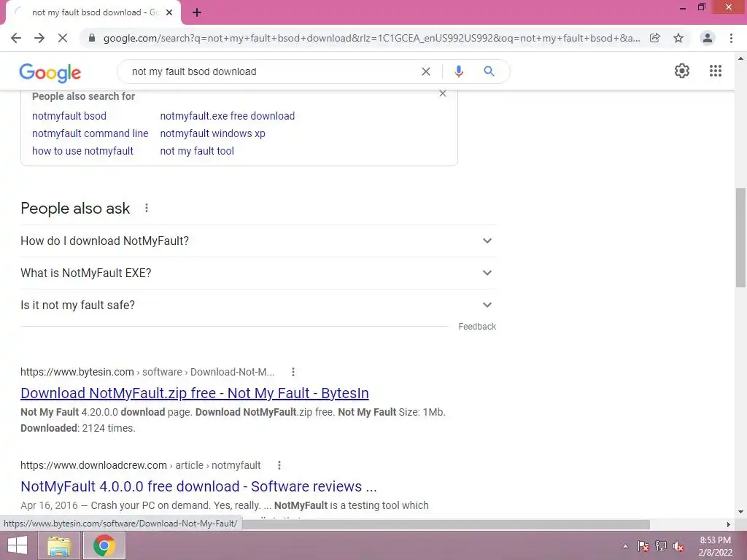Click the horizontal scrollbar thumb

tap(446, 524)
